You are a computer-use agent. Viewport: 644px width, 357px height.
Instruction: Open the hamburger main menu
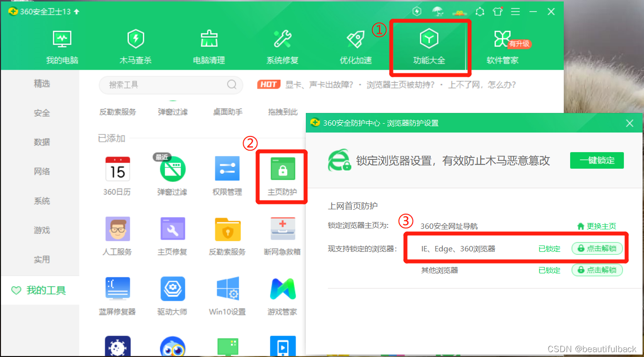pyautogui.click(x=515, y=11)
